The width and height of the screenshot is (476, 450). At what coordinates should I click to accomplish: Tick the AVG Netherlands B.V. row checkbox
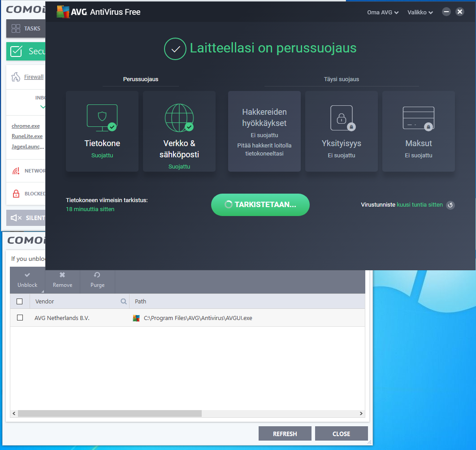point(20,318)
